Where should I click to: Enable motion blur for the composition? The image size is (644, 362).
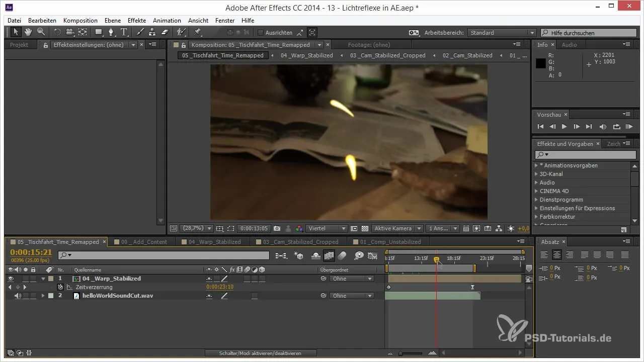click(x=342, y=255)
